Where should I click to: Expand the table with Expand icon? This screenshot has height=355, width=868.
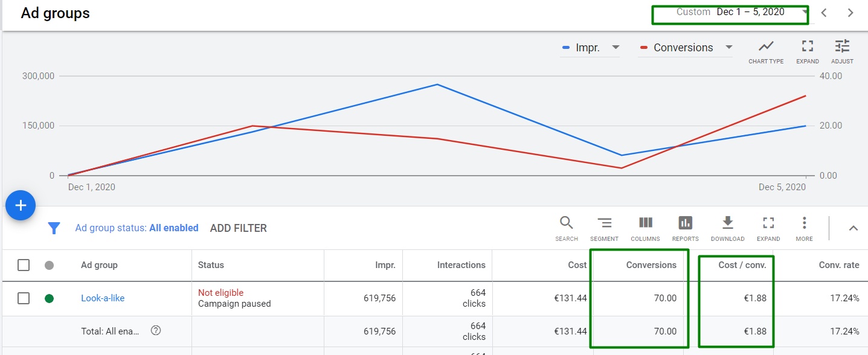coord(768,223)
